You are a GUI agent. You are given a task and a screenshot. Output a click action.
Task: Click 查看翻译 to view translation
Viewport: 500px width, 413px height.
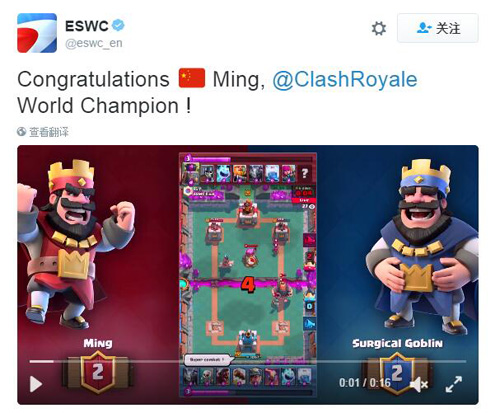tap(49, 132)
